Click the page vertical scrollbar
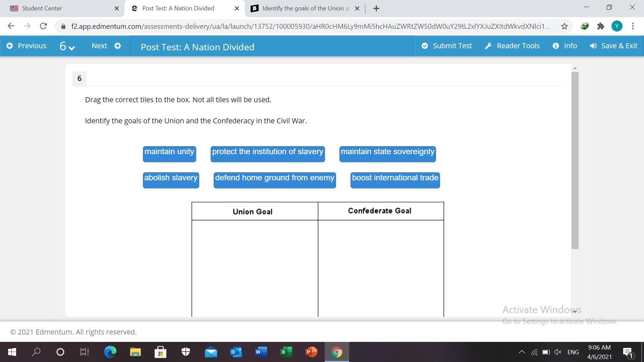Image resolution: width=644 pixels, height=362 pixels. click(575, 160)
